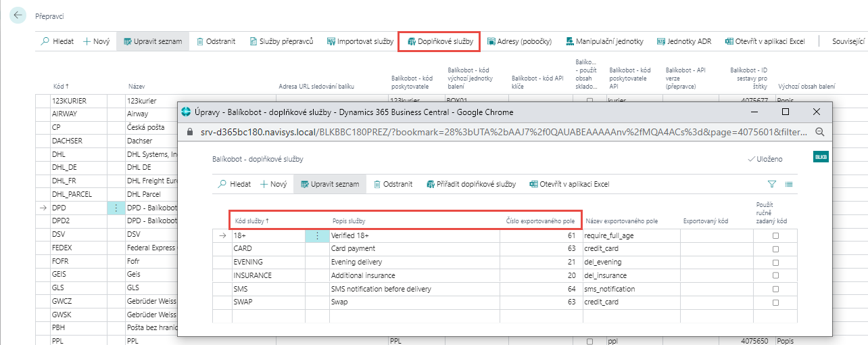Select the INSURANCE service code cell
868x345 pixels.
tap(253, 275)
